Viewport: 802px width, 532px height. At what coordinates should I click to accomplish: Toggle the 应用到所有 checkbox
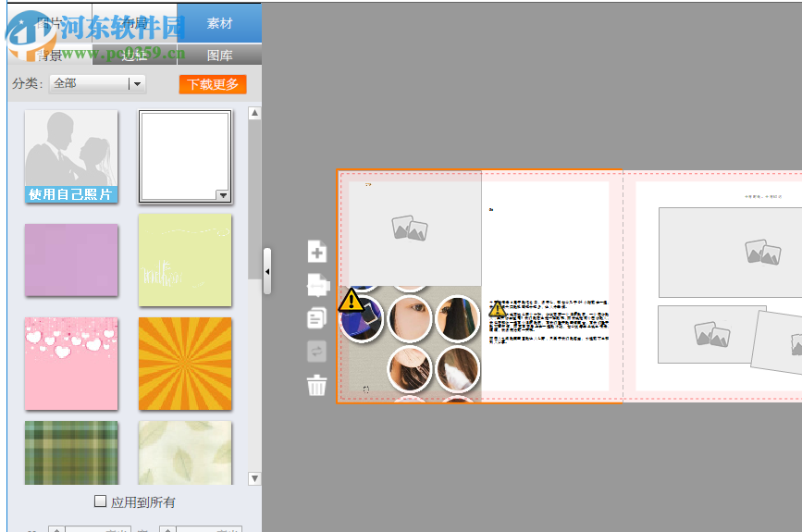[x=100, y=501]
